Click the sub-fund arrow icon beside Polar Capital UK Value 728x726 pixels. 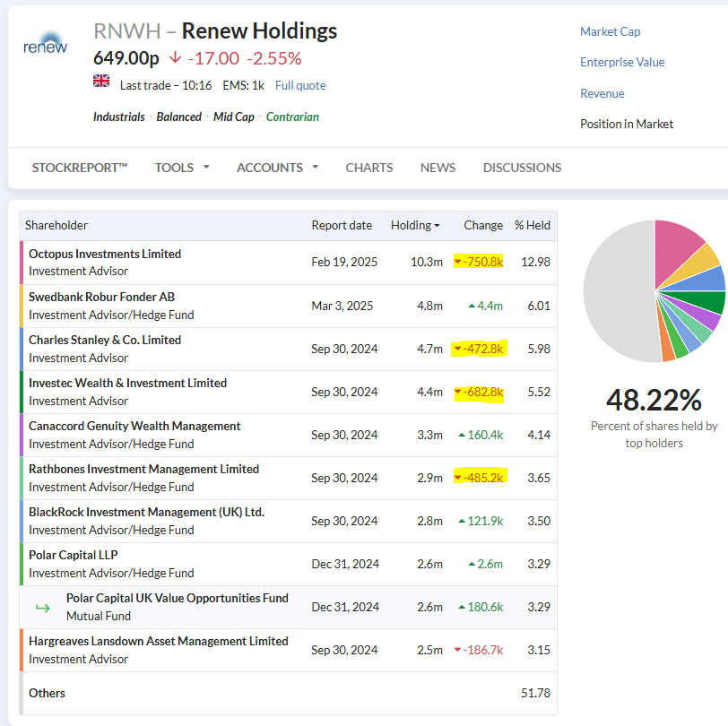pyautogui.click(x=43, y=607)
